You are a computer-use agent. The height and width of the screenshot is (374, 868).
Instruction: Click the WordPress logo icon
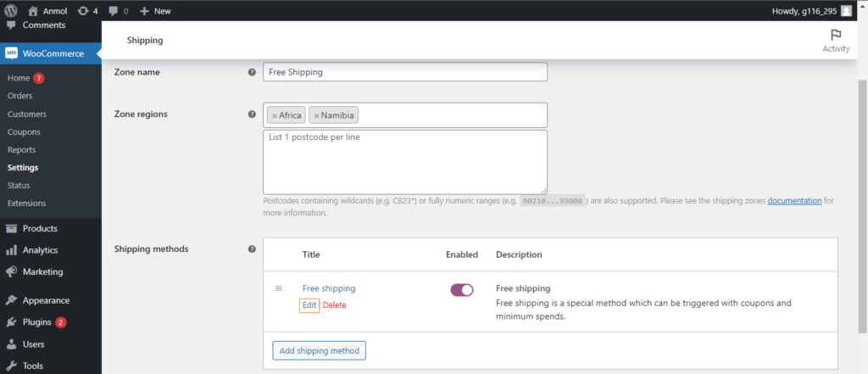pos(10,10)
